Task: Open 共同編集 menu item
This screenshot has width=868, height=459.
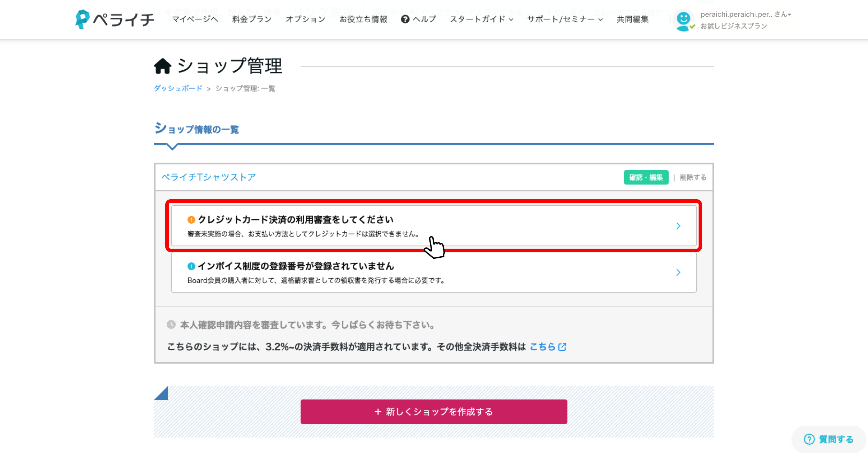Action: pos(632,19)
